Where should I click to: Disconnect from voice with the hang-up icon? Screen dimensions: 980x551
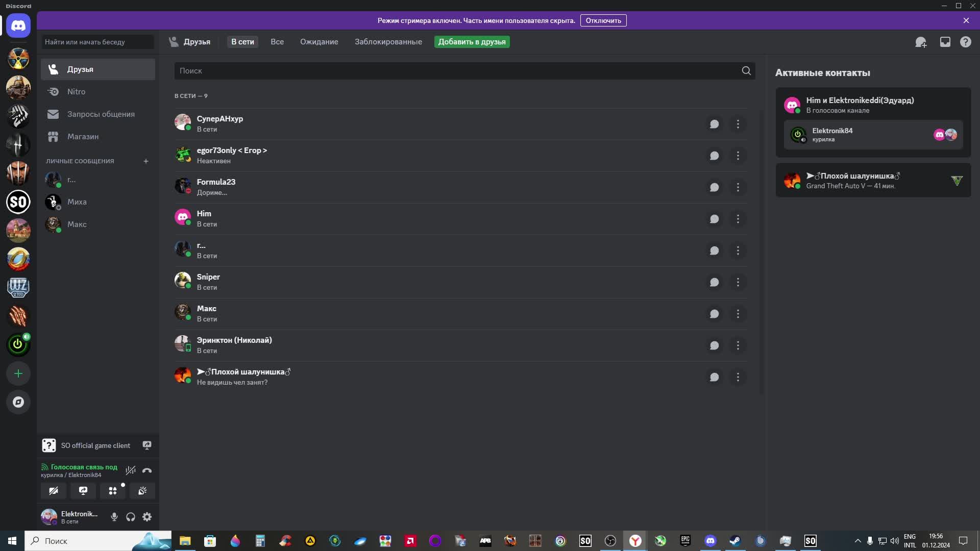pyautogui.click(x=147, y=470)
